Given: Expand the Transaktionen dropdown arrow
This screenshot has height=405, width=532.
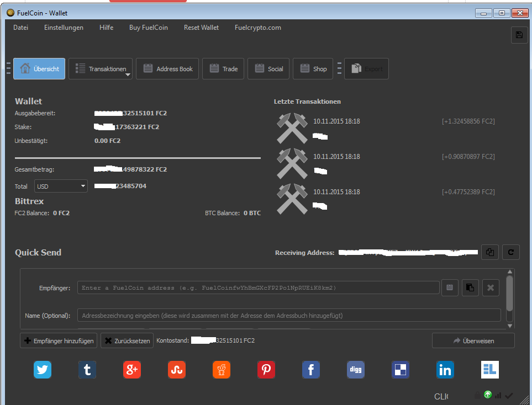Looking at the screenshot, I should tap(128, 74).
